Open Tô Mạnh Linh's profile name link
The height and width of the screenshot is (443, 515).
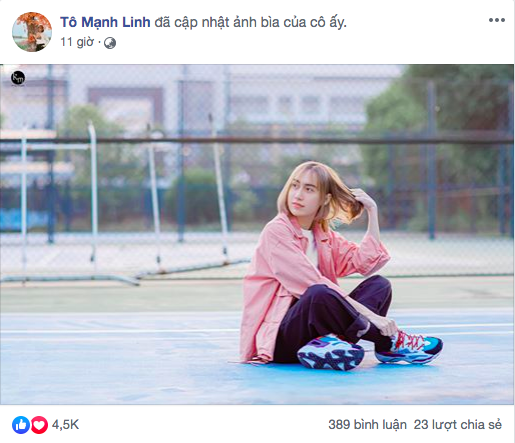(105, 22)
